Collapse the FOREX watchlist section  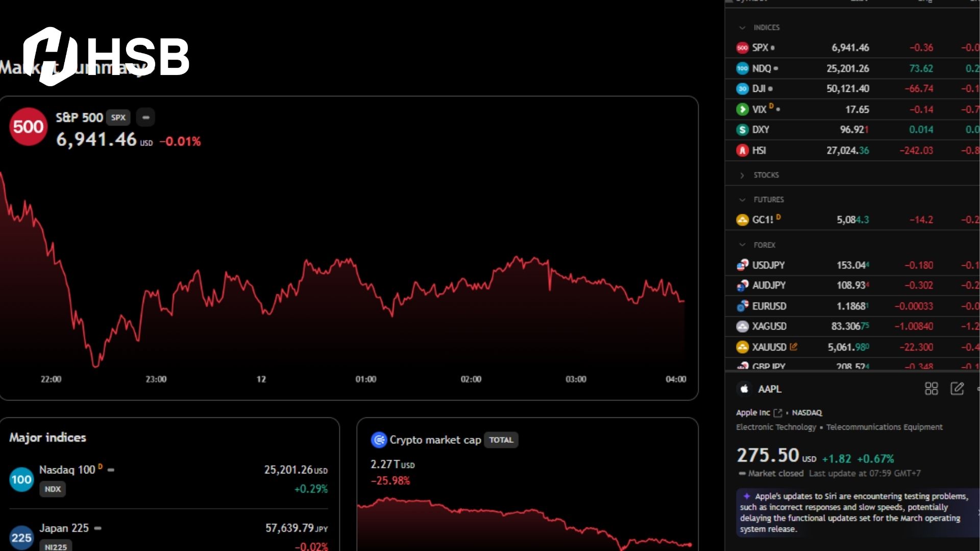click(742, 245)
